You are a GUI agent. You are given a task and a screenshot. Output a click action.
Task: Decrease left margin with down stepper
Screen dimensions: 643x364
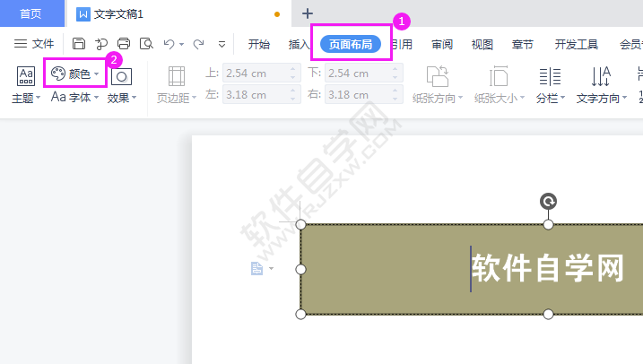click(292, 99)
